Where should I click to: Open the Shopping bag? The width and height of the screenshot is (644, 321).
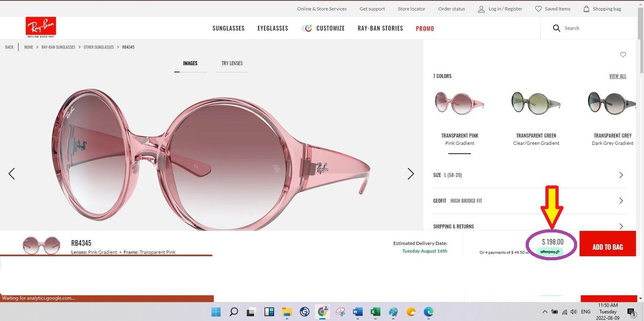click(602, 9)
